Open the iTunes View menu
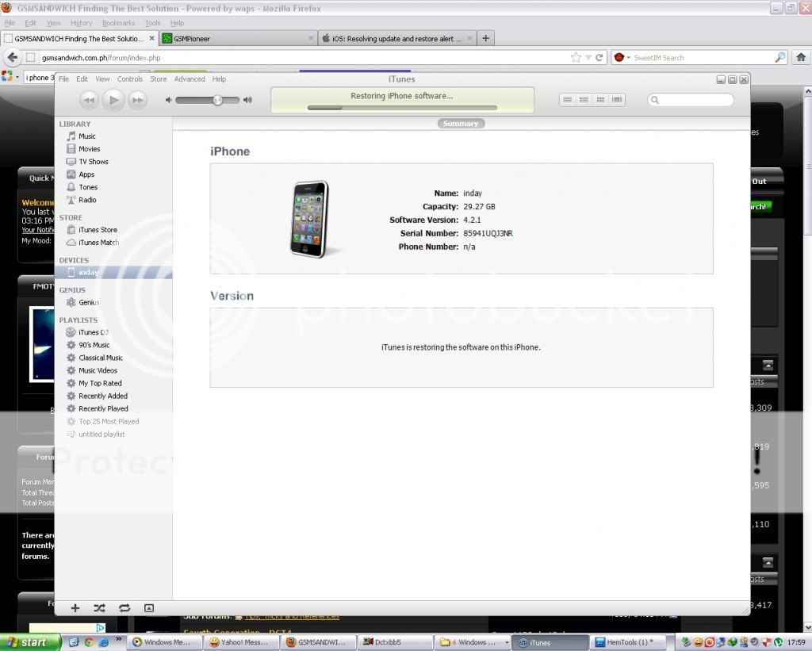 click(102, 79)
